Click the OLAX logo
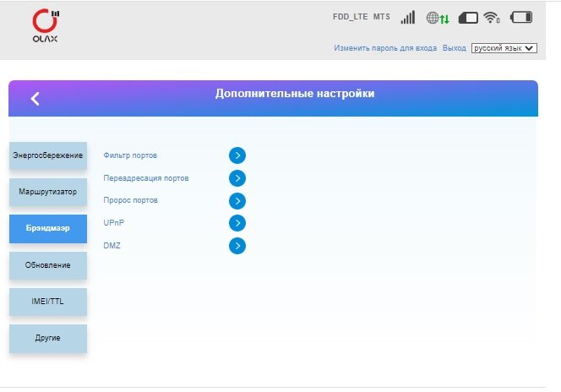The width and height of the screenshot is (561, 392). pos(46,25)
